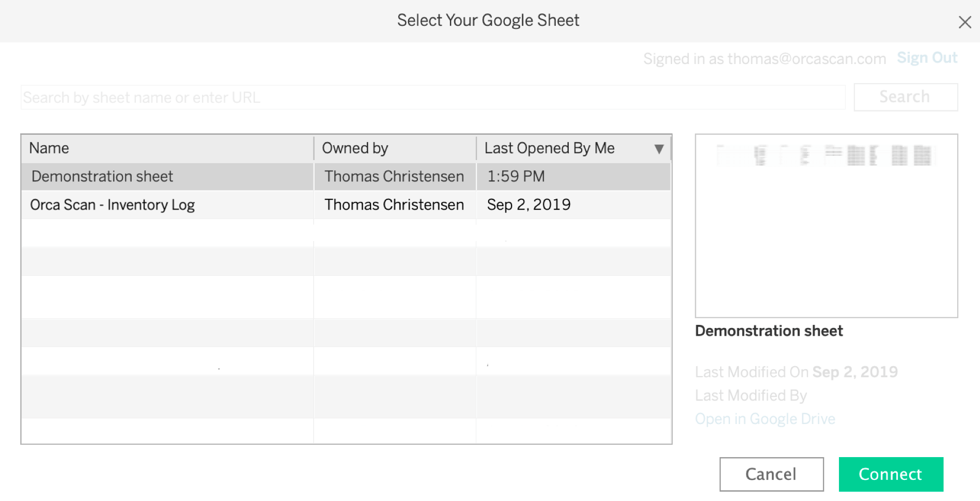Sort by the Name column header

[49, 148]
